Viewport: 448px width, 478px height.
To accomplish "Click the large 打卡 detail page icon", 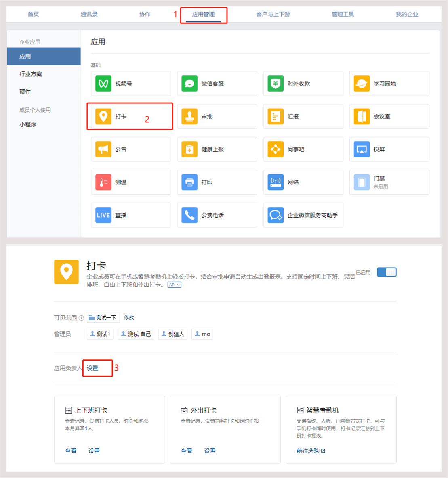I will pyautogui.click(x=66, y=272).
